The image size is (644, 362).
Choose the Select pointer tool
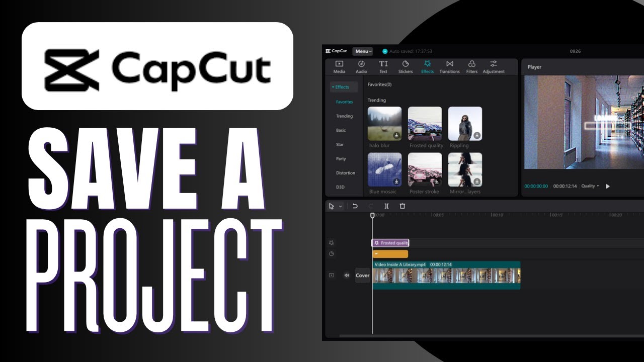pyautogui.click(x=331, y=206)
